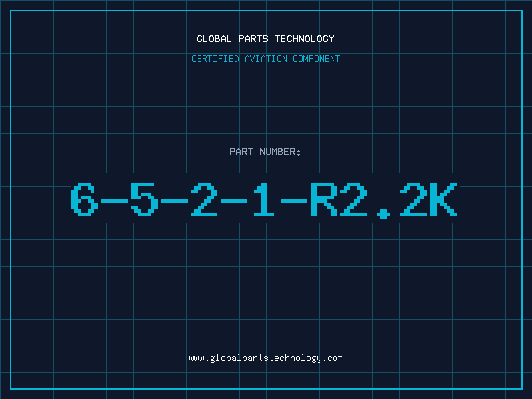Click the GLOBAL PARTS-TECHNOLOGY heading text
This screenshot has width=532, height=399.
pyautogui.click(x=265, y=39)
